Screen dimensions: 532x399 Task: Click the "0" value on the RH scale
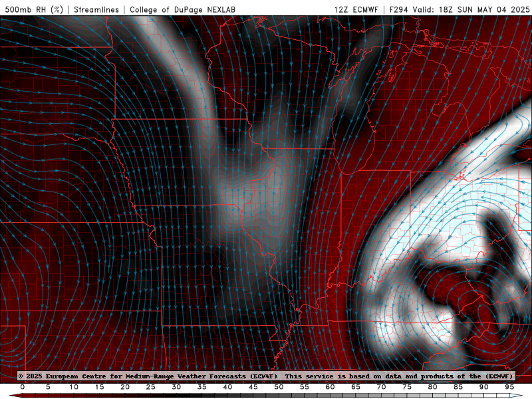pyautogui.click(x=23, y=387)
